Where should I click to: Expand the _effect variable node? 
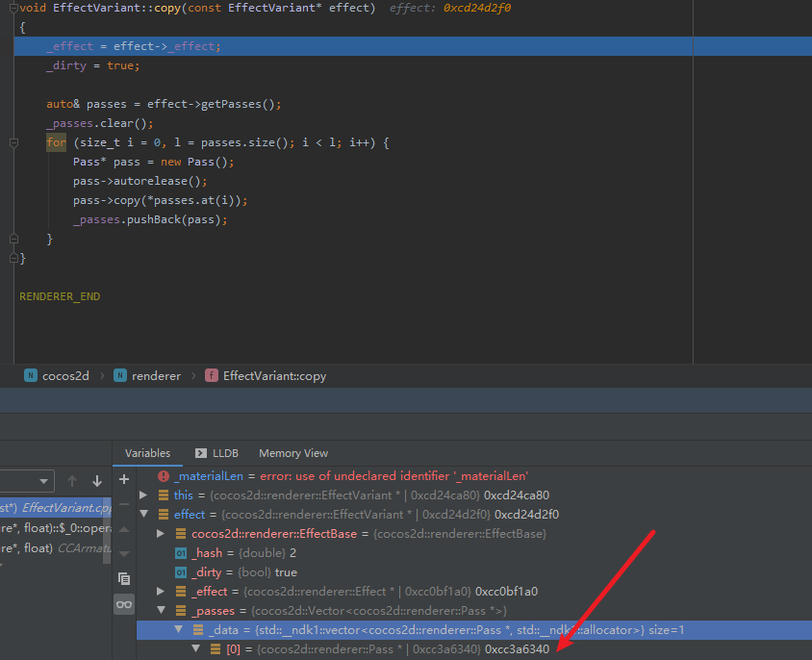[161, 591]
